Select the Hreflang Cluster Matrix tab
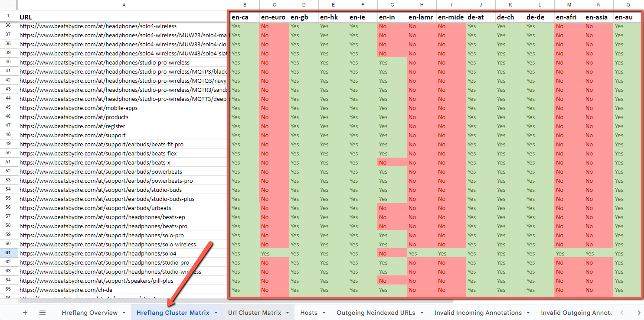Image resolution: width=644 pixels, height=320 pixels. click(x=173, y=313)
